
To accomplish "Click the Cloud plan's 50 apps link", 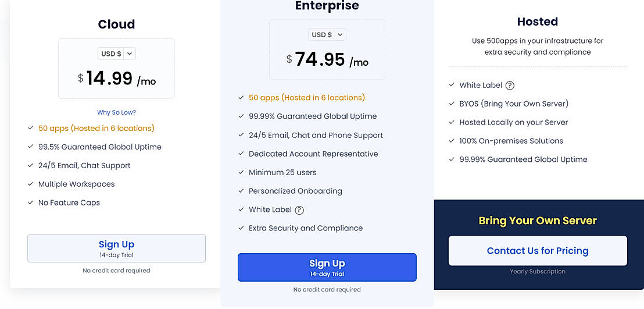I will pyautogui.click(x=96, y=129).
